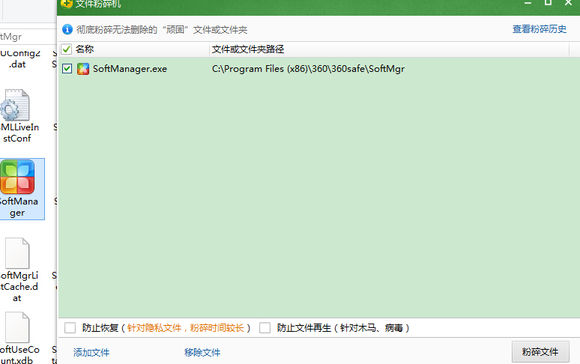Sort by 文件或文件夹路径 column header
The image size is (580, 364).
click(x=248, y=49)
